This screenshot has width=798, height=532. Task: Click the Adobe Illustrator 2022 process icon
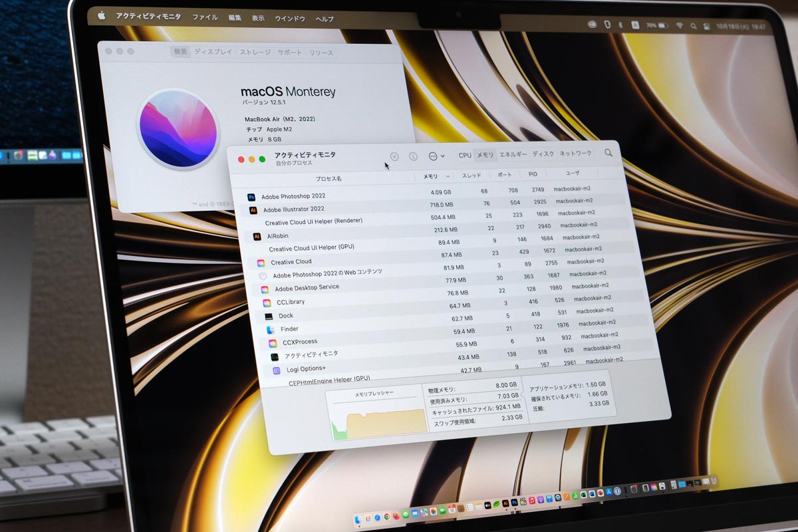tap(253, 210)
